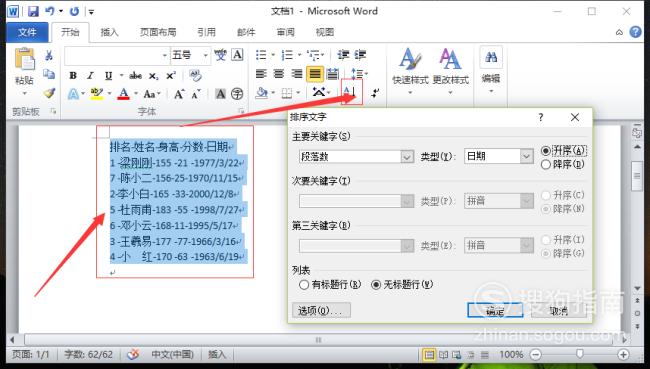Expand the Font (字体) dialog launcher
Screen dimensions: 650x369
coord(241,111)
